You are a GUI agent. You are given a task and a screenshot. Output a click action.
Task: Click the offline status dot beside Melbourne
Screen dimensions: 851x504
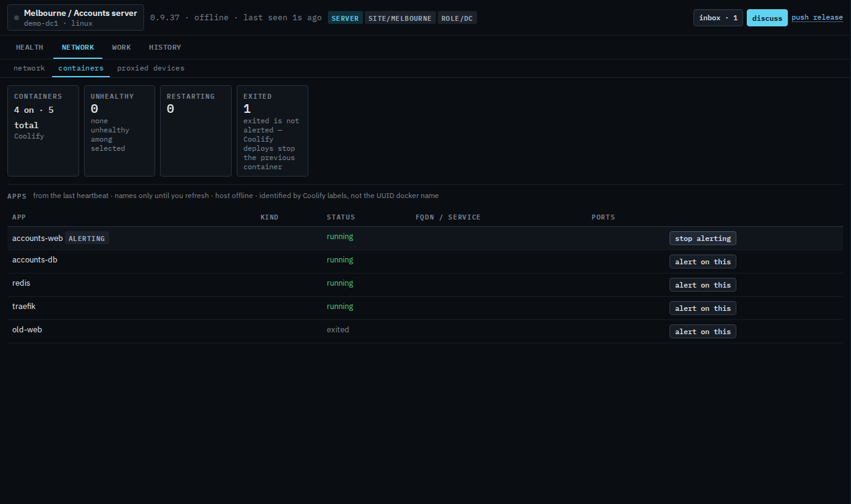pos(17,18)
